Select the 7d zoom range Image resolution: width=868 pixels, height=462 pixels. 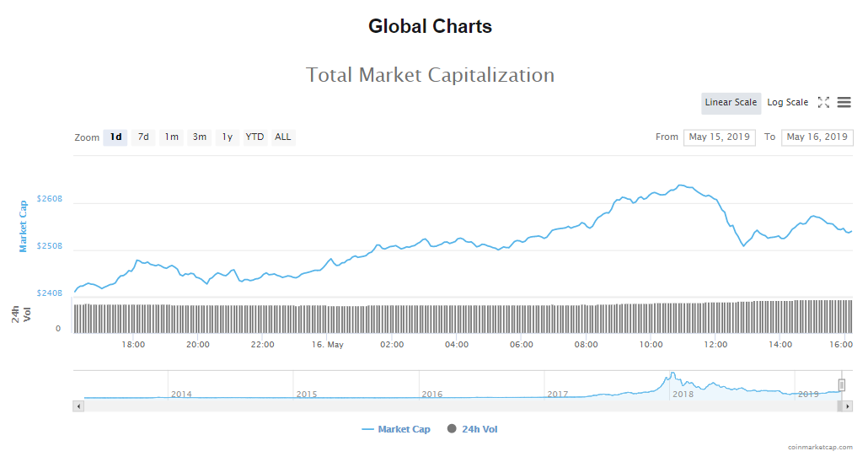pyautogui.click(x=143, y=137)
